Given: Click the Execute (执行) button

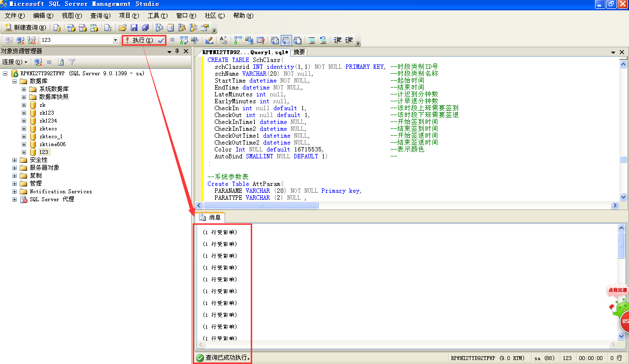Looking at the screenshot, I should (138, 40).
